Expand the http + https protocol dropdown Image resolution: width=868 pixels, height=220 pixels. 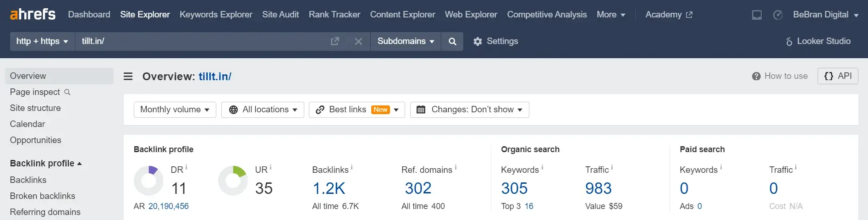[x=42, y=41]
